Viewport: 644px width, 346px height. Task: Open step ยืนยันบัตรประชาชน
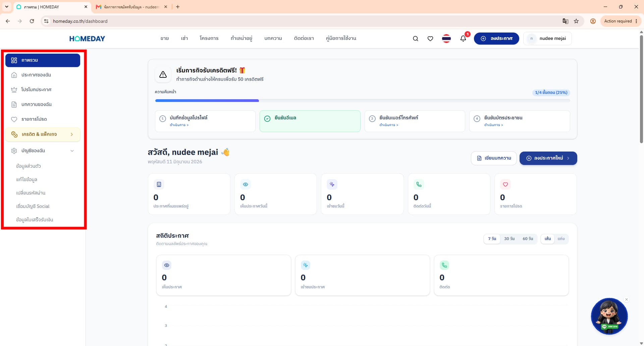click(520, 121)
